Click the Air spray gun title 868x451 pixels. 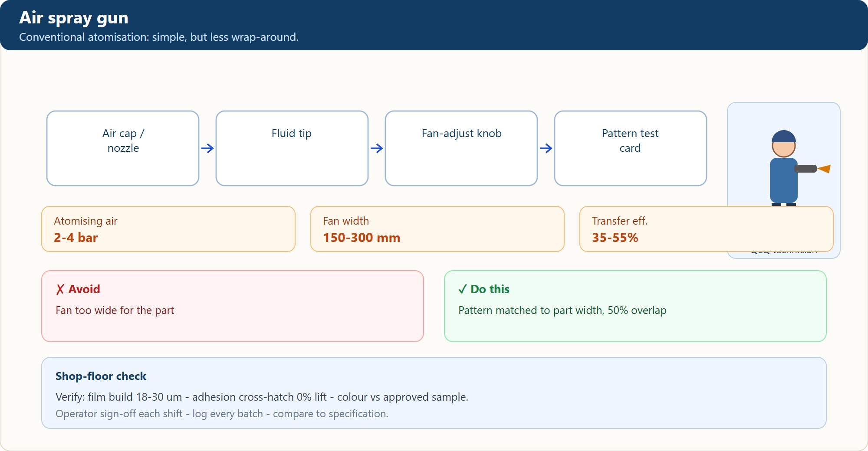(74, 18)
